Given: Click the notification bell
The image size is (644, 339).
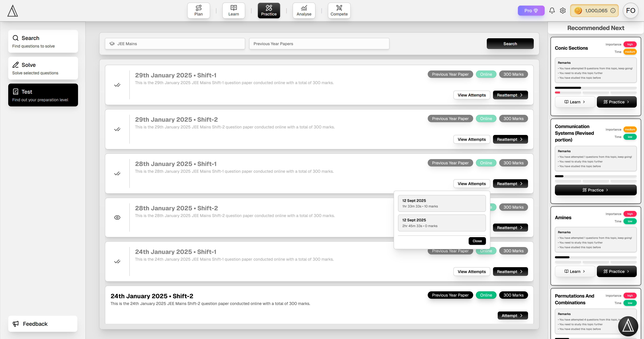Looking at the screenshot, I should tap(552, 11).
